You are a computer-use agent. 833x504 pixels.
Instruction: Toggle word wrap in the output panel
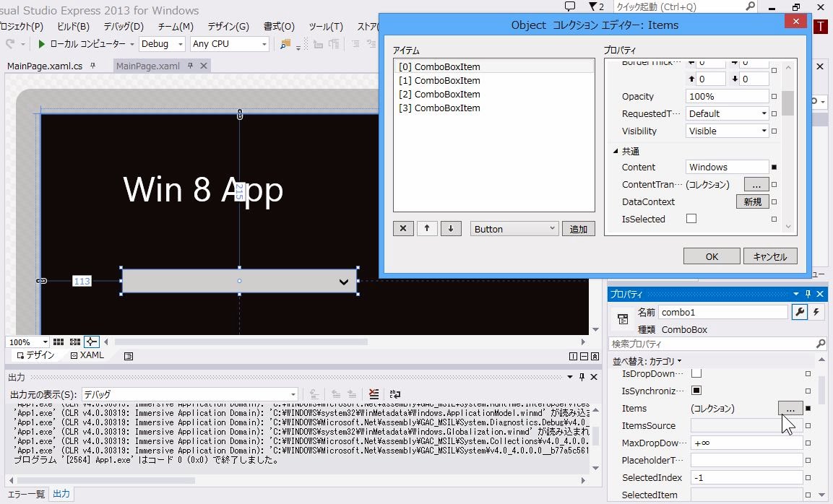click(395, 394)
